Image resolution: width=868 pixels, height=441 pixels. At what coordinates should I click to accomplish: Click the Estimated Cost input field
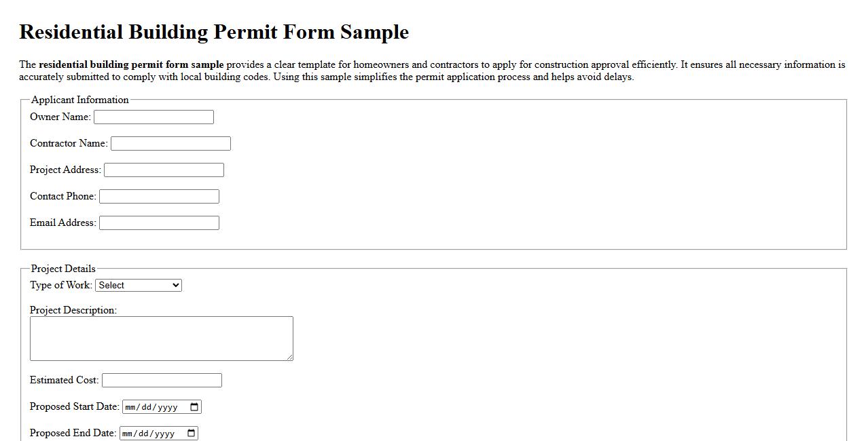[x=161, y=380]
